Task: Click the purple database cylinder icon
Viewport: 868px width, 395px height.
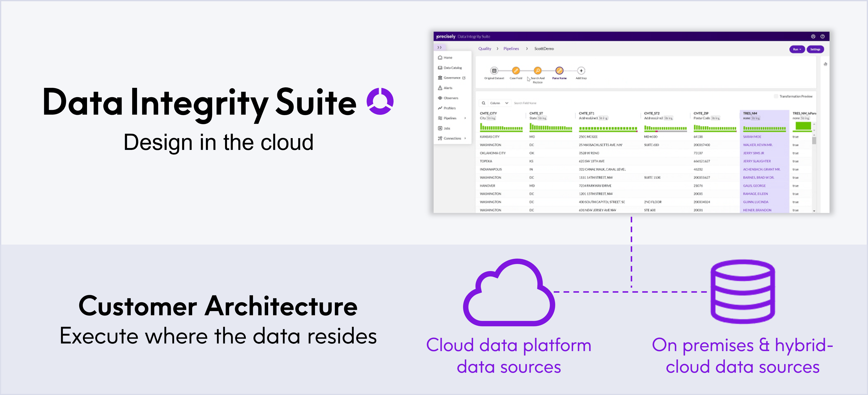Action: (x=743, y=292)
